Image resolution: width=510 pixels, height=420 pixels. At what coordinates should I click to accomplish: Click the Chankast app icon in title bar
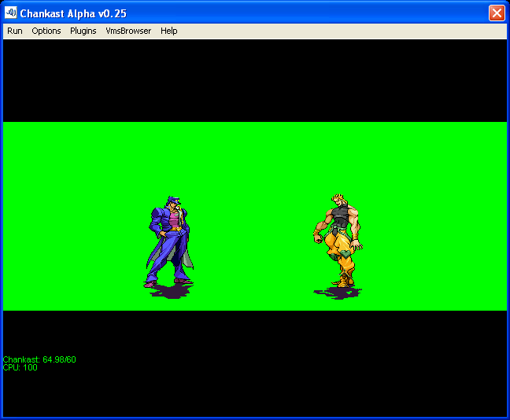coord(10,13)
